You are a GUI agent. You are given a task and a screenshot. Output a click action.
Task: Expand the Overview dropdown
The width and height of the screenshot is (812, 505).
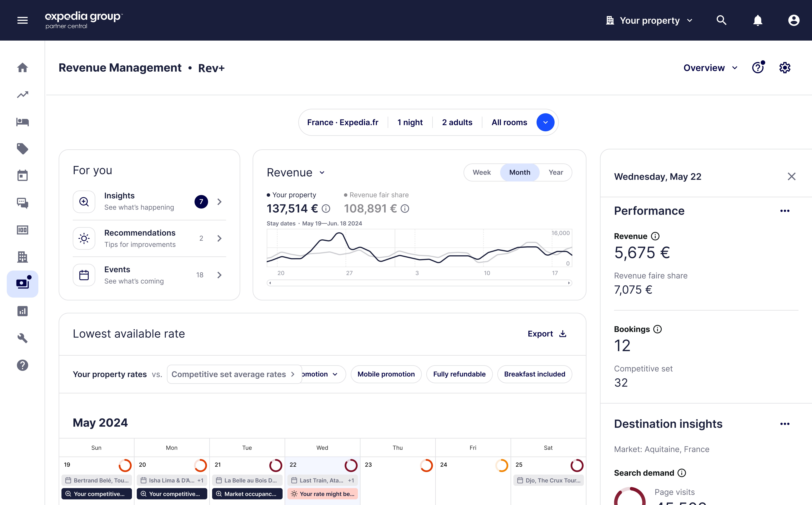pos(710,68)
